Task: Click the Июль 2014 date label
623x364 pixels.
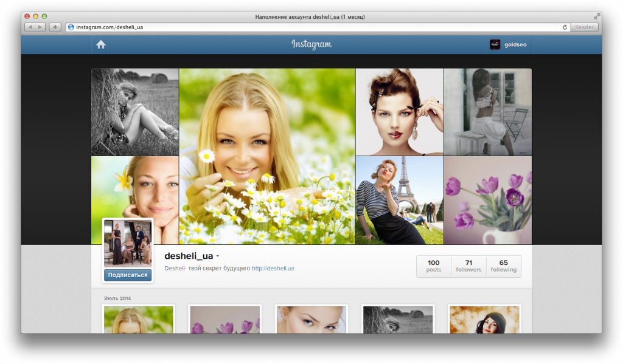Action: (x=117, y=298)
